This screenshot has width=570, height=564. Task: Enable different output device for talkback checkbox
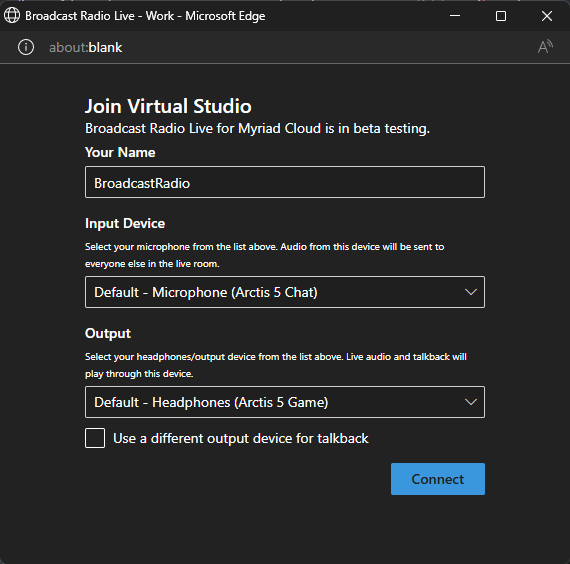click(95, 438)
